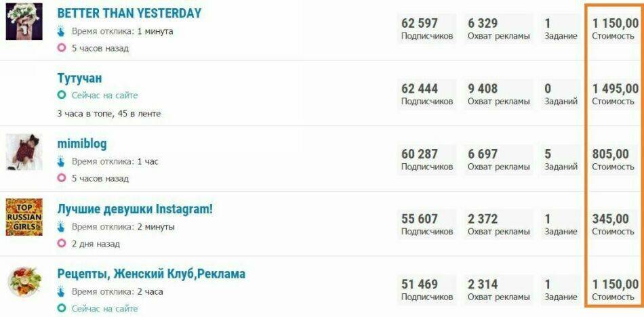Click green online status circle under Тутучан
The height and width of the screenshot is (317, 644).
coord(62,96)
